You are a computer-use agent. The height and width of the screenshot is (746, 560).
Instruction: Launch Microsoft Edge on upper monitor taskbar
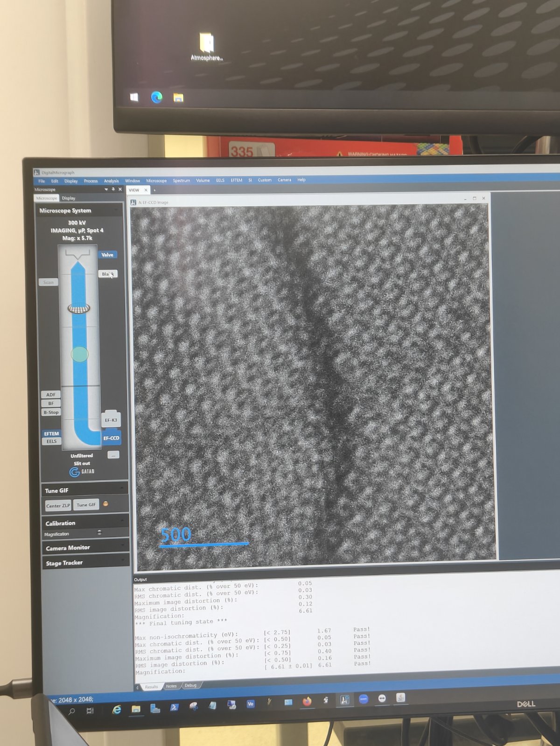pyautogui.click(x=157, y=97)
